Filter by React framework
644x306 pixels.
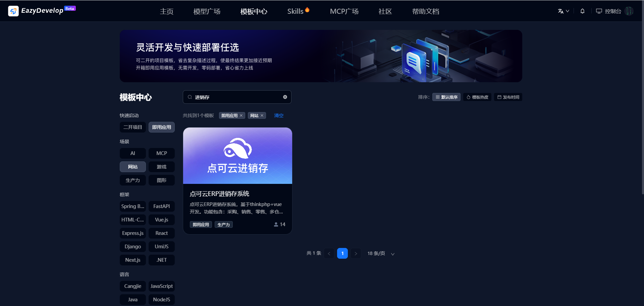click(x=162, y=233)
